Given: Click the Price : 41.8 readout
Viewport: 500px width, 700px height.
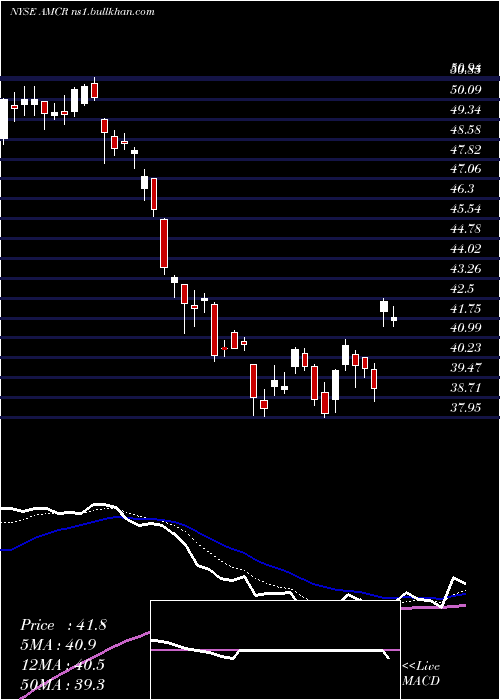Looking at the screenshot, I should click(x=63, y=625).
